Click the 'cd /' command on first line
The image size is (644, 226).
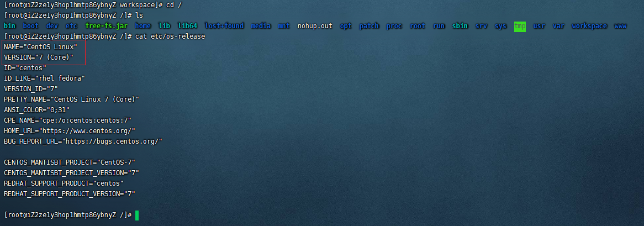[174, 5]
